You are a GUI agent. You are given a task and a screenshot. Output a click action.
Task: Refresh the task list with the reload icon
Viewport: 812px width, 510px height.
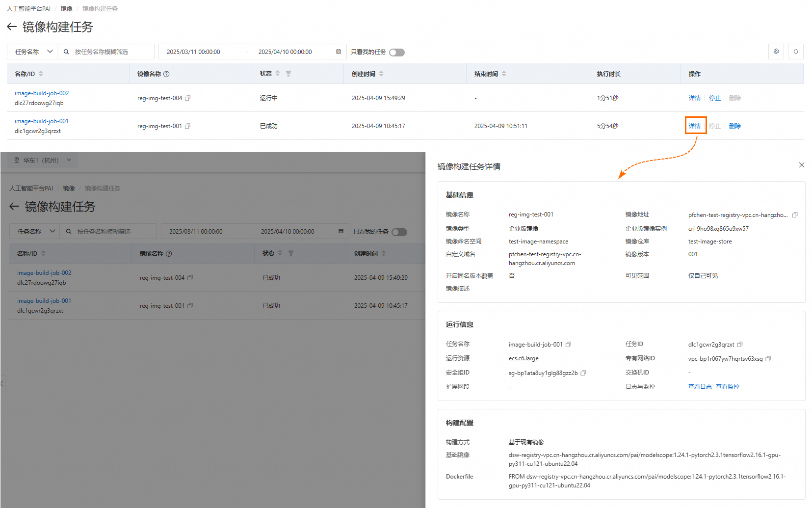pyautogui.click(x=796, y=52)
